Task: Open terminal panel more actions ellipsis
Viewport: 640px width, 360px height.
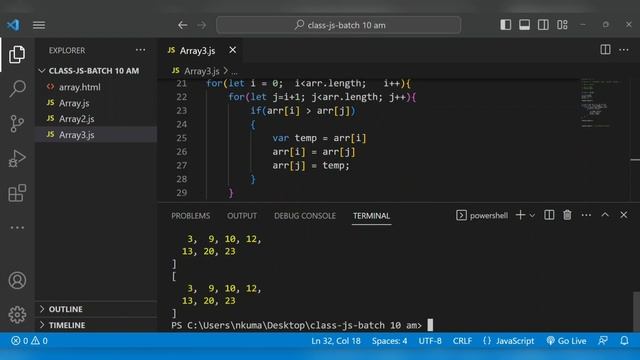Action: pyautogui.click(x=586, y=215)
